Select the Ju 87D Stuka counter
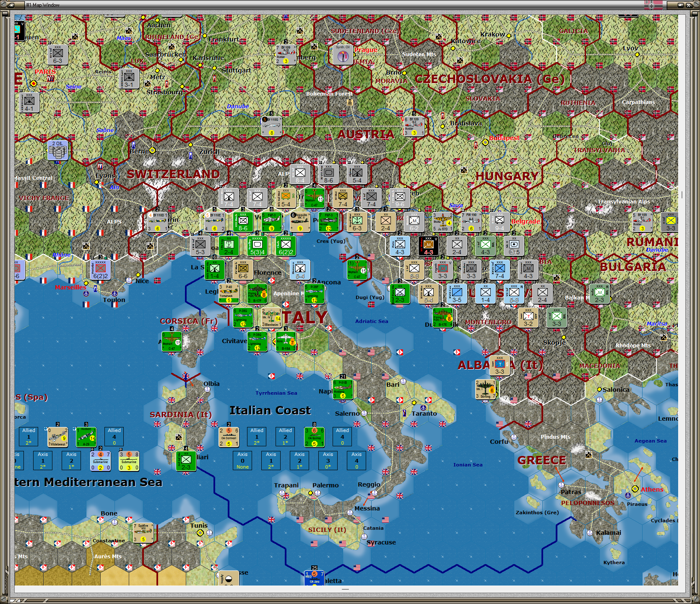Screen dimensions: 700x604 (x=442, y=222)
